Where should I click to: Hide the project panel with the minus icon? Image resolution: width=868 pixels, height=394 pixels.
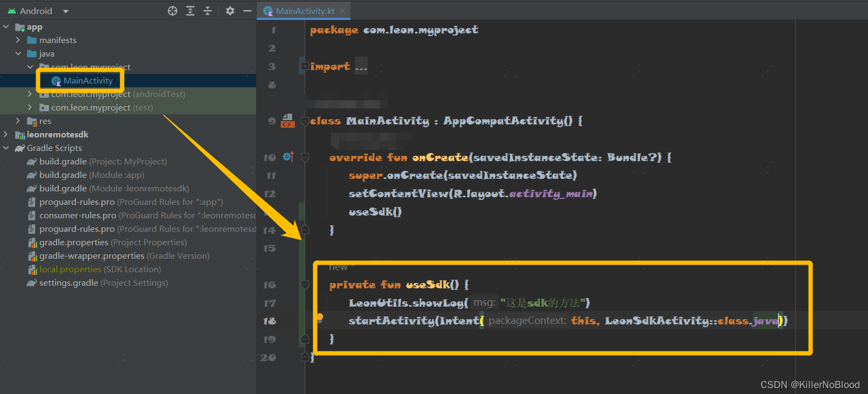coord(247,11)
